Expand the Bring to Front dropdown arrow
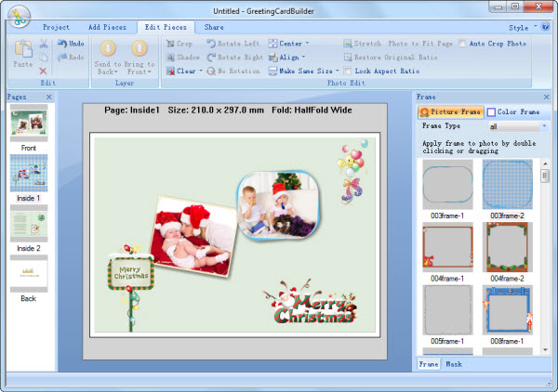Viewport: 558px width, 392px height. pos(149,72)
